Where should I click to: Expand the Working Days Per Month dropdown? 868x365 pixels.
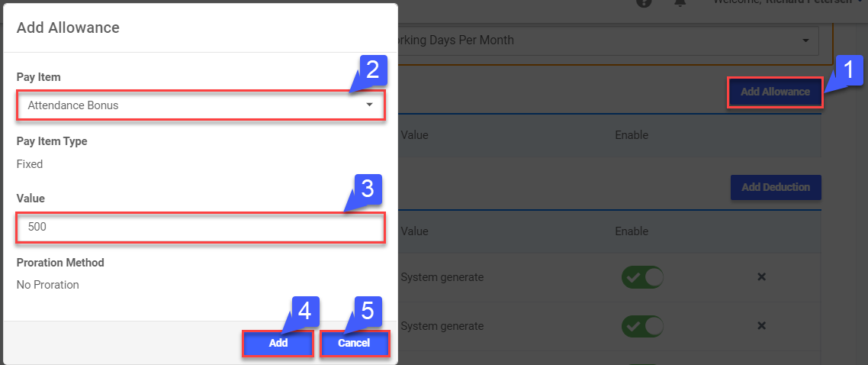[x=603, y=40]
